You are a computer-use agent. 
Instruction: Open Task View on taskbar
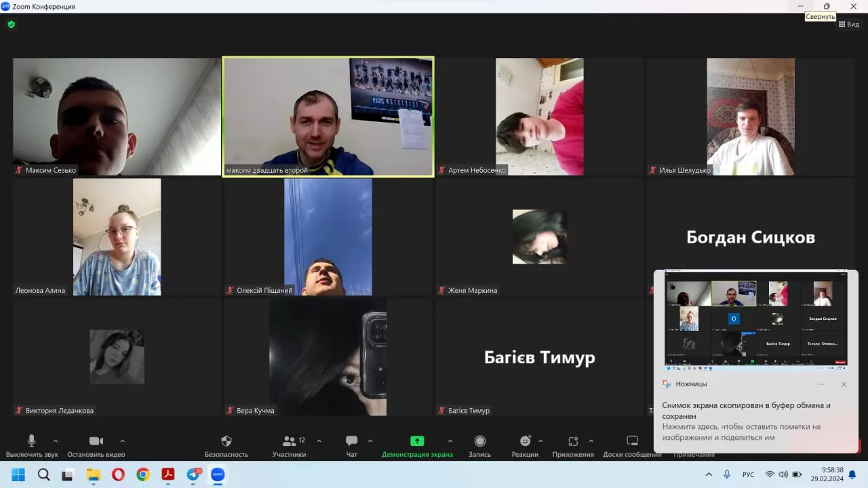pos(68,474)
